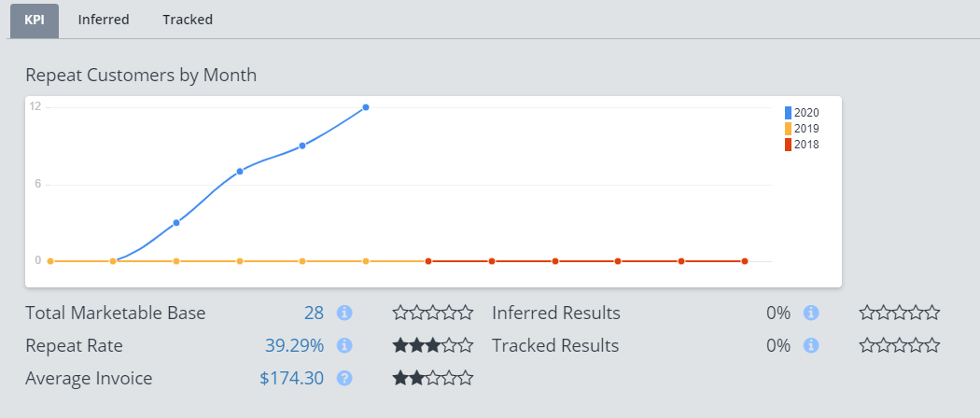Click the 39.29% Repeat Rate link
The width and height of the screenshot is (980, 418).
tap(294, 346)
